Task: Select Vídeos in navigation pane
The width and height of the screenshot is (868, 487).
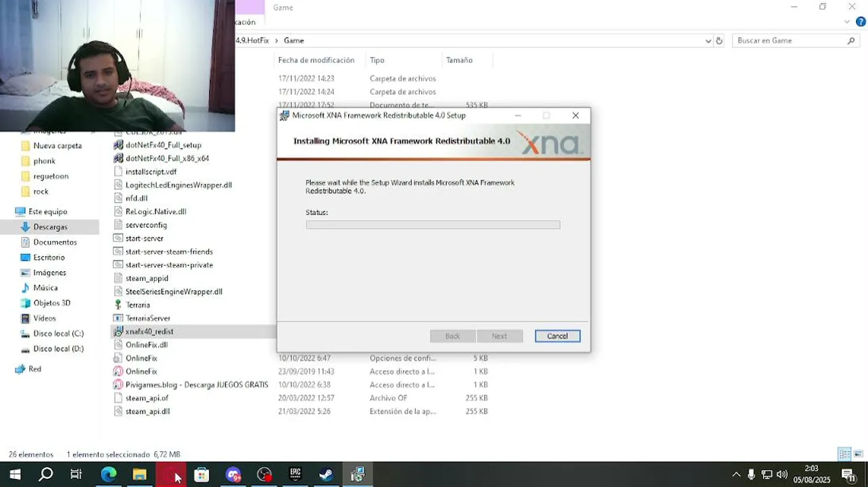Action: point(45,319)
